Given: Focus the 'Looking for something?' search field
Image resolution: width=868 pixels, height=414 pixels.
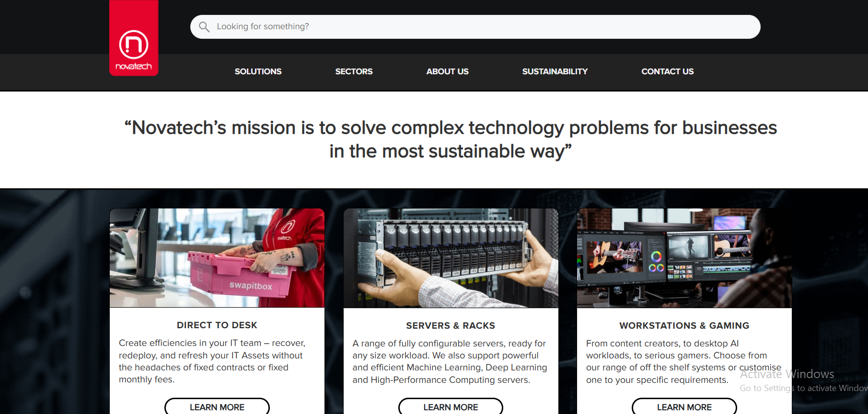Looking at the screenshot, I should [475, 27].
